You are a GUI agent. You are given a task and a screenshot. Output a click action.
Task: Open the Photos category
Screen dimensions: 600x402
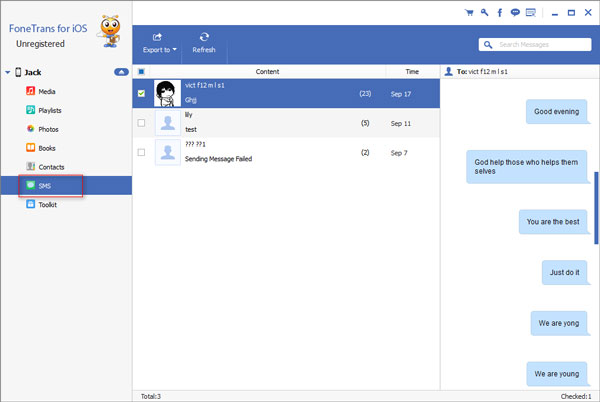tap(48, 129)
